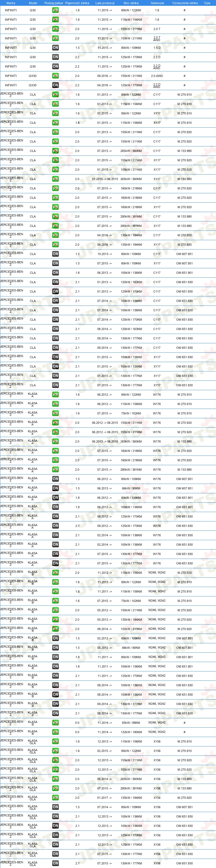Screen dimensions: 216x868
Task: Select M 270.910 cell in Klasa B 75kW / 102KM row
Action: [x=184, y=601]
